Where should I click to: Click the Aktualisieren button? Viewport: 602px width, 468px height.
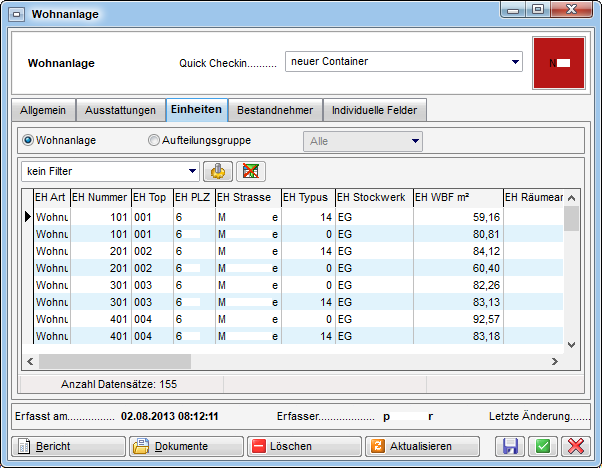click(422, 446)
